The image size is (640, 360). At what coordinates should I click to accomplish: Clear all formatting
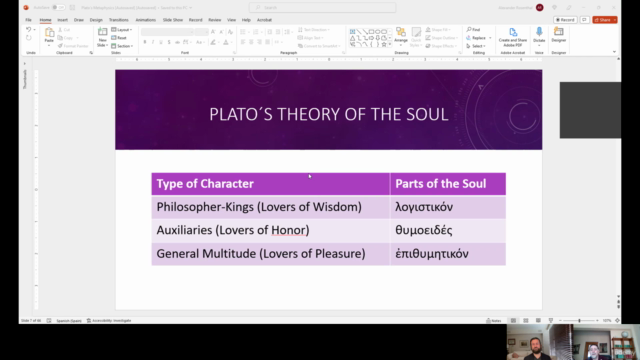point(230,31)
